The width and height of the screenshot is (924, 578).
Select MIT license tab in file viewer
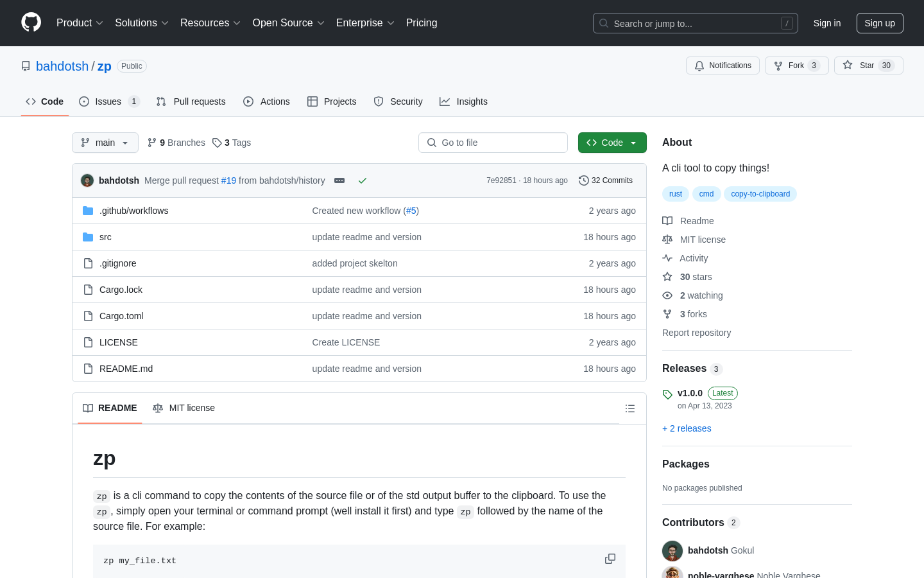tap(184, 408)
